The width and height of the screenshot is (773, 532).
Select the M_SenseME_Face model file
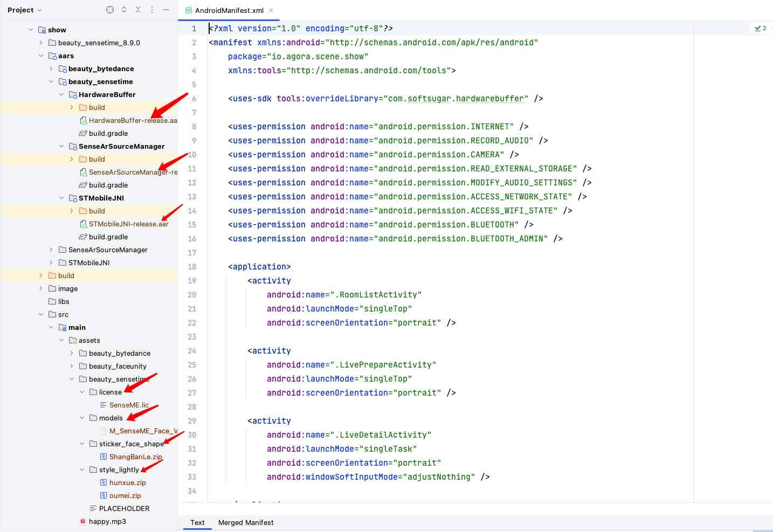click(x=143, y=431)
